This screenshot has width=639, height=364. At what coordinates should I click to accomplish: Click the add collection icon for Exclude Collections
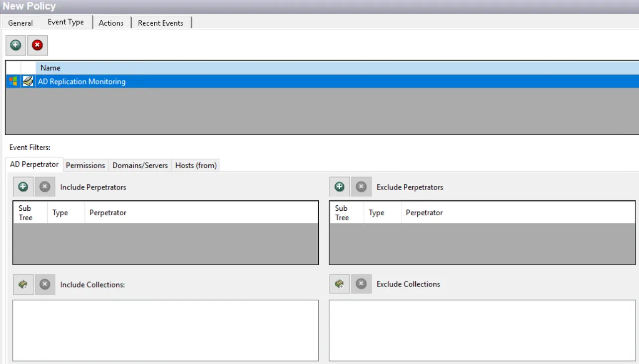pos(340,284)
